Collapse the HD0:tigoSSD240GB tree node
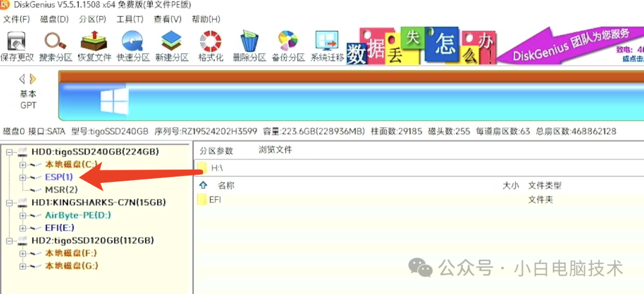Viewport: 644px width, 294px height. coord(10,152)
